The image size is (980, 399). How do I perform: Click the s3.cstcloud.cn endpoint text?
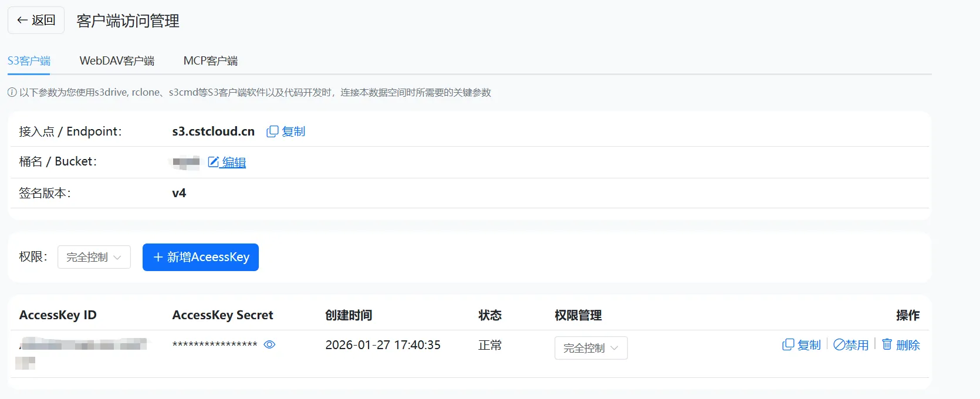[213, 131]
